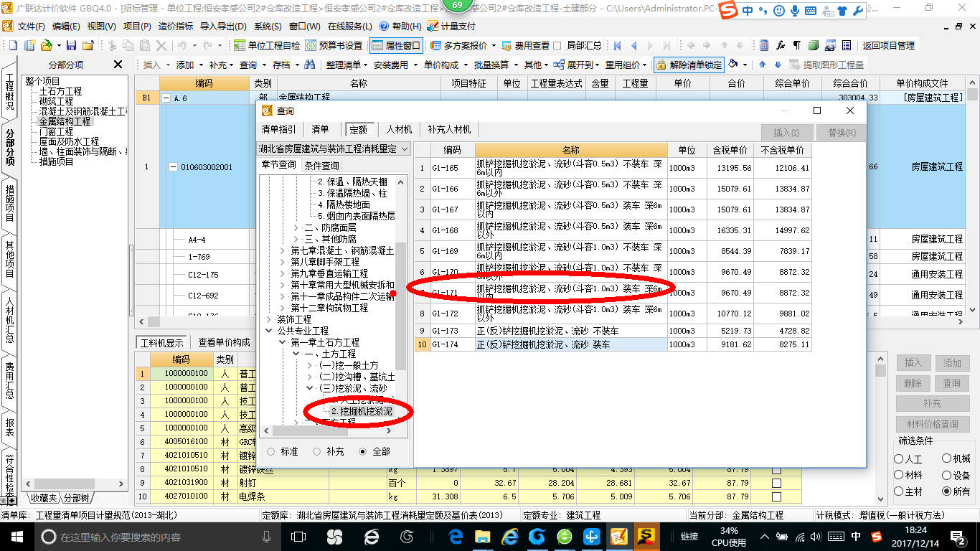Screen dimensions: 980x551
Task: Select quota row G1-174
Action: (613, 344)
